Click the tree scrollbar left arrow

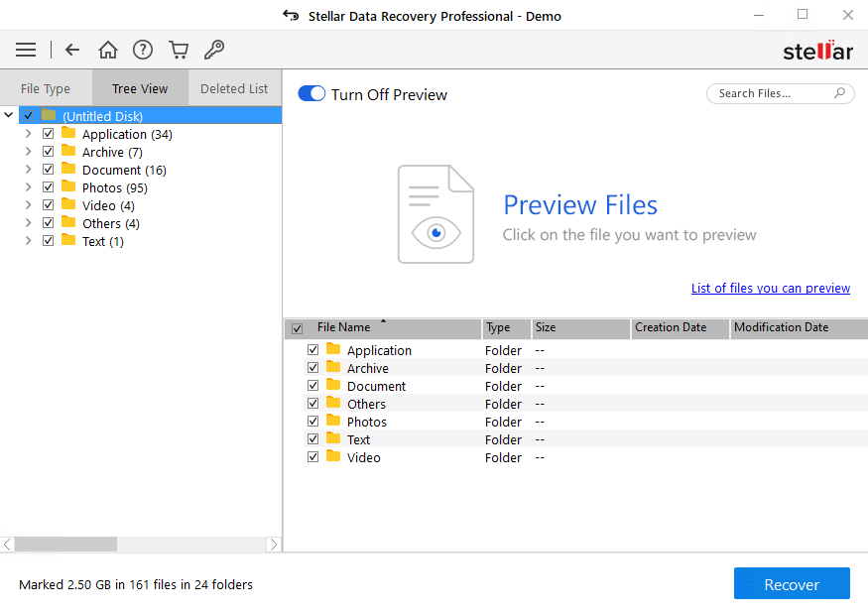coord(7,545)
